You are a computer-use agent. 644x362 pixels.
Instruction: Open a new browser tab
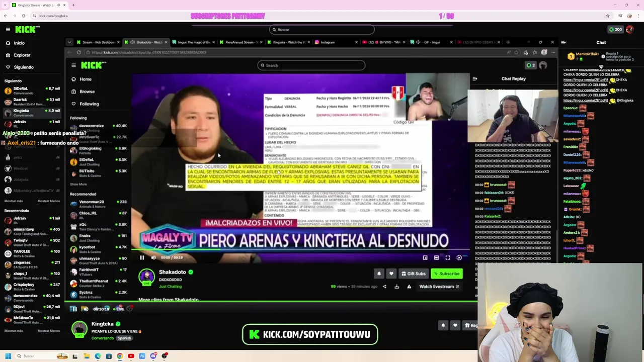tap(508, 42)
